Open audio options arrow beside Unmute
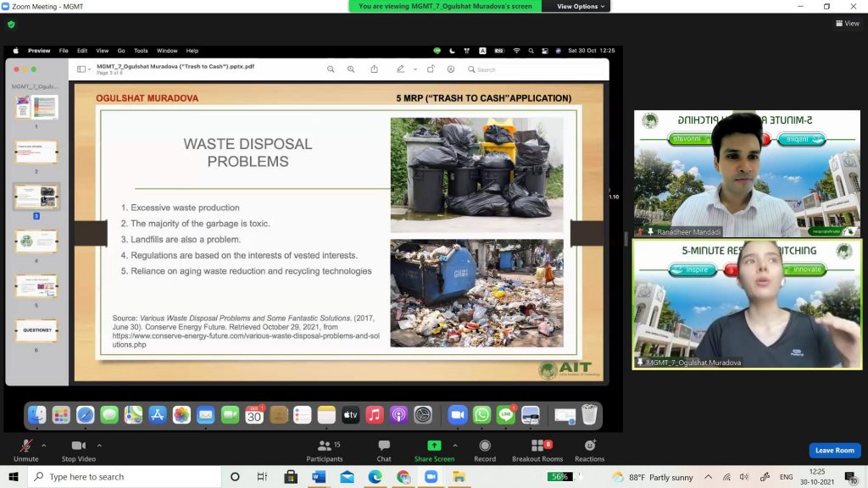 point(44,446)
